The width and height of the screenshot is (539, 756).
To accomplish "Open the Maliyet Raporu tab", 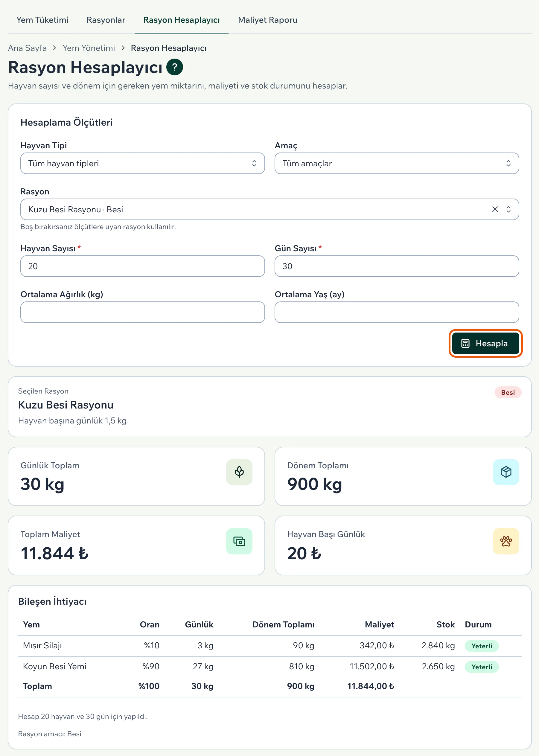I will pos(267,20).
